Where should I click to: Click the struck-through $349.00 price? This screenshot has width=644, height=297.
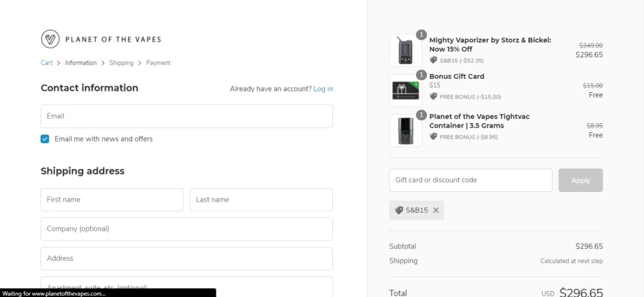(591, 46)
